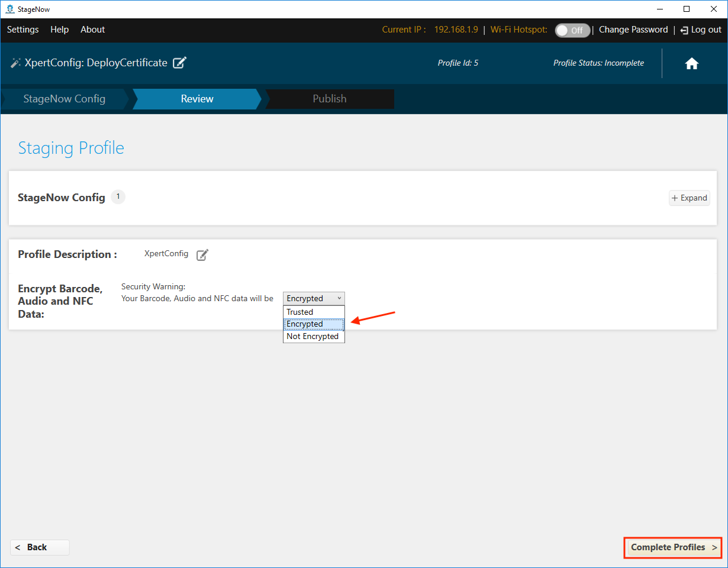The width and height of the screenshot is (728, 568).
Task: Click the Back button
Action: (39, 547)
